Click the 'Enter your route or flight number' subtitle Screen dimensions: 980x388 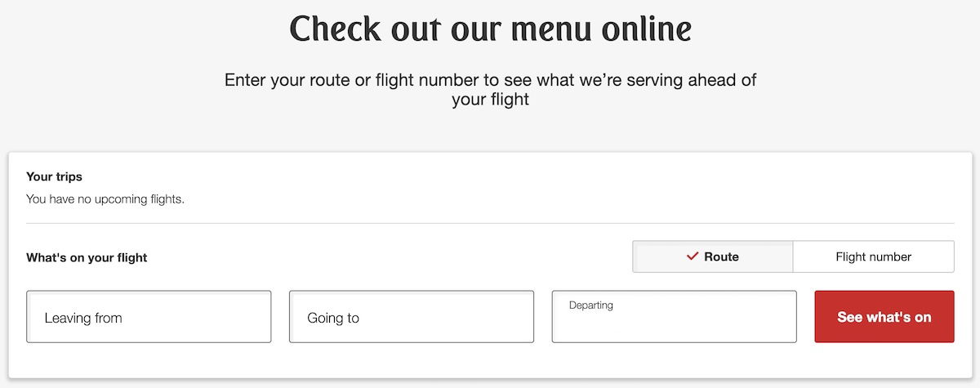[490, 80]
